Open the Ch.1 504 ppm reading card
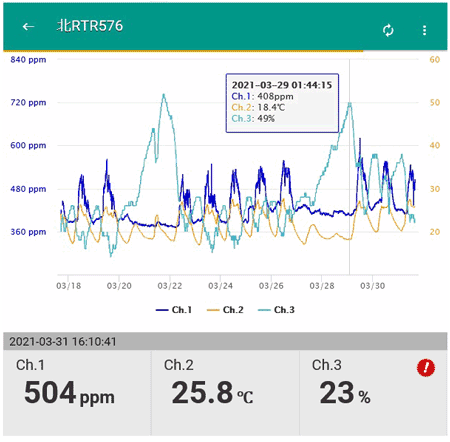 77,393
